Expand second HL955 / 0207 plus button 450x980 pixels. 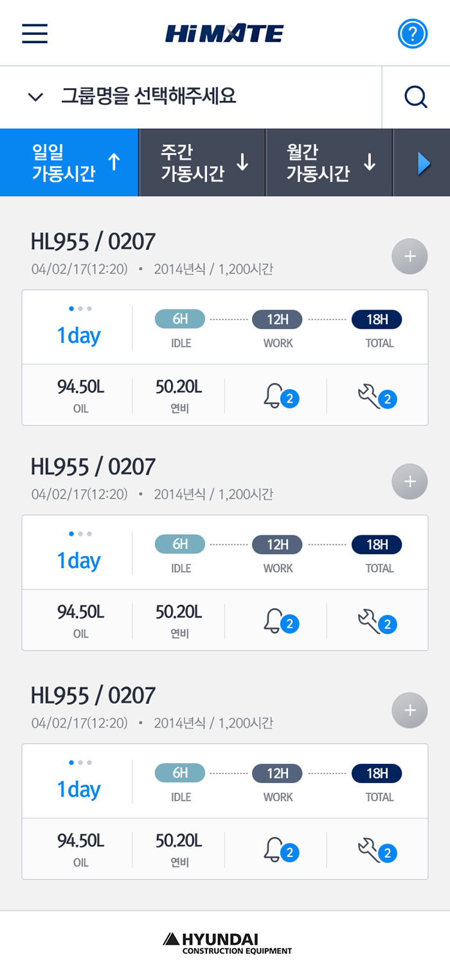(410, 482)
